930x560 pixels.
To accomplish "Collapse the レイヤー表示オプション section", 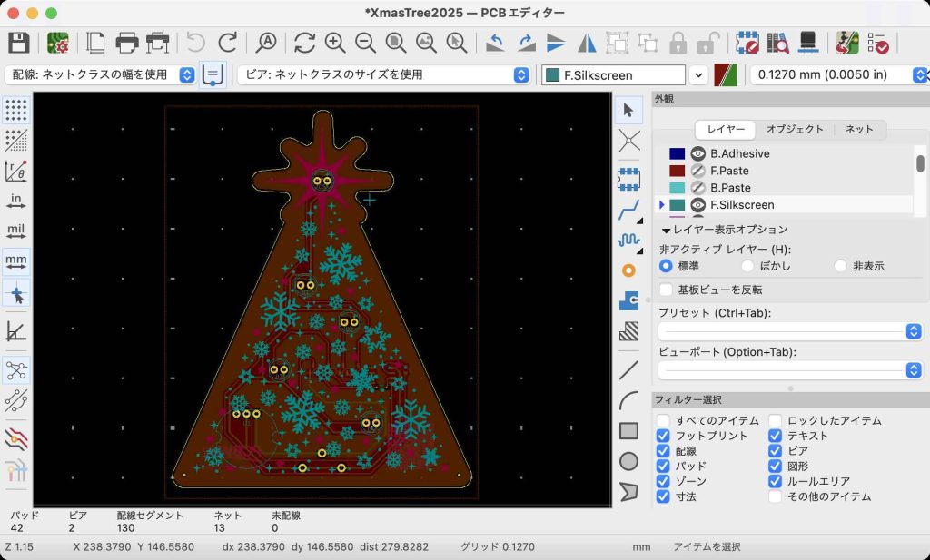I will tap(666, 231).
